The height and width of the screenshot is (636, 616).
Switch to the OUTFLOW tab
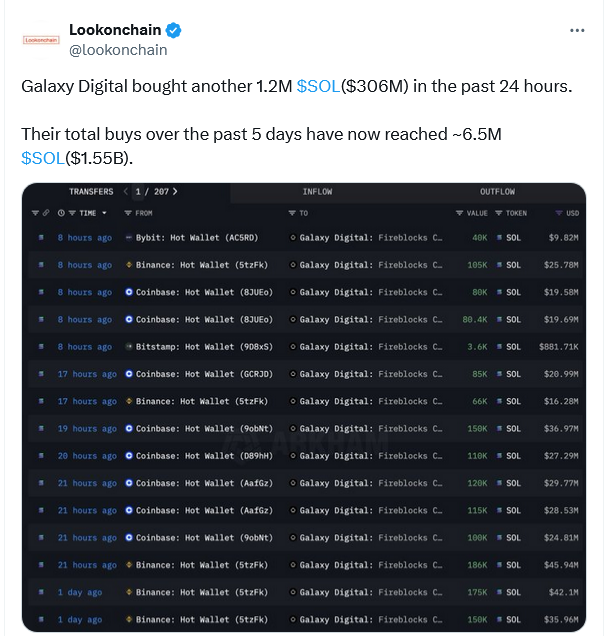tap(497, 191)
